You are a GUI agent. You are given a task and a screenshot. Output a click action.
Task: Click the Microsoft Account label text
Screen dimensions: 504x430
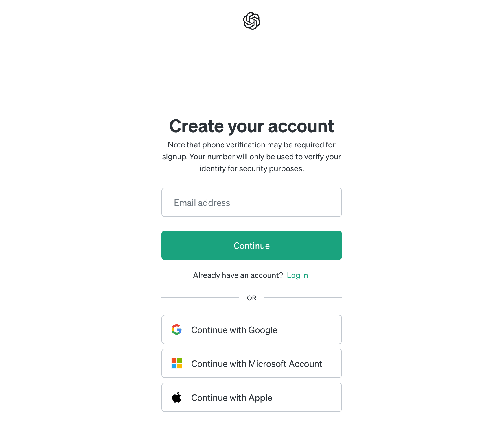click(285, 364)
